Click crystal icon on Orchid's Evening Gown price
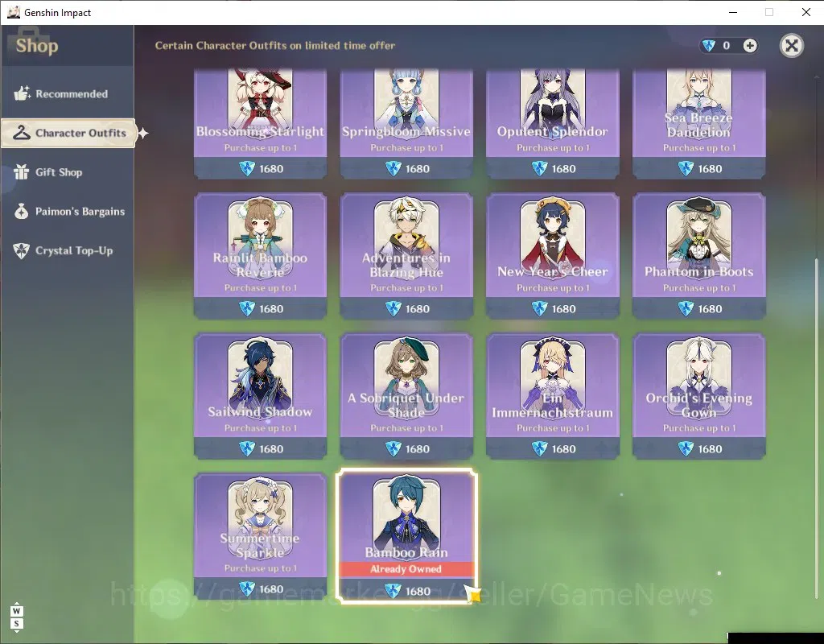This screenshot has height=644, width=824. 686,449
